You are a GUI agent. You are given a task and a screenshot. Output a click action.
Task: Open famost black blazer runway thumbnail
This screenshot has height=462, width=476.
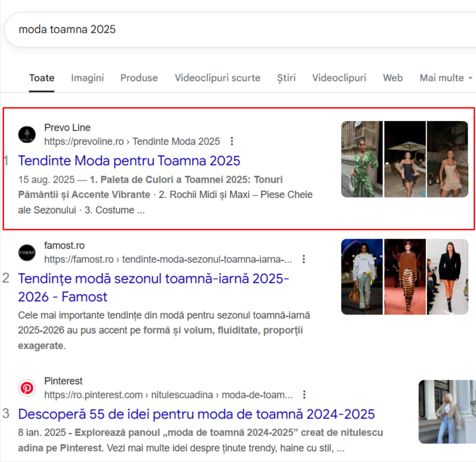pyautogui.click(x=447, y=277)
